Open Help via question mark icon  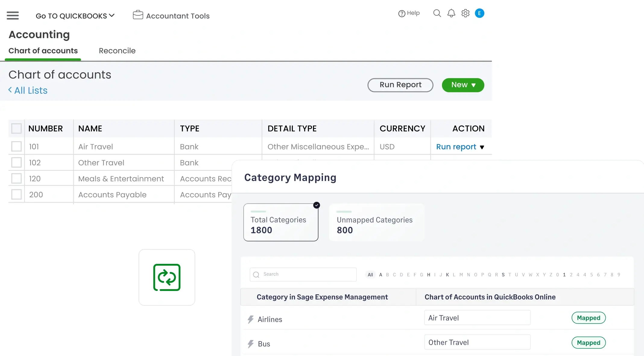click(402, 14)
